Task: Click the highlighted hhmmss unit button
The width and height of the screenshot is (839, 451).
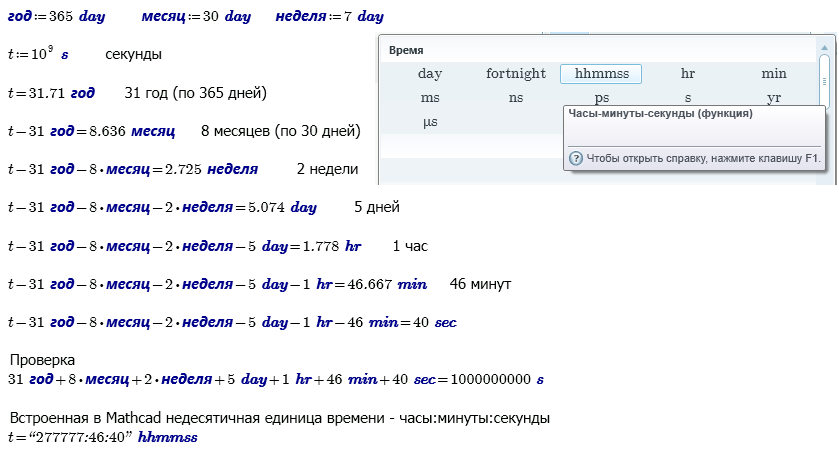Action: [601, 74]
